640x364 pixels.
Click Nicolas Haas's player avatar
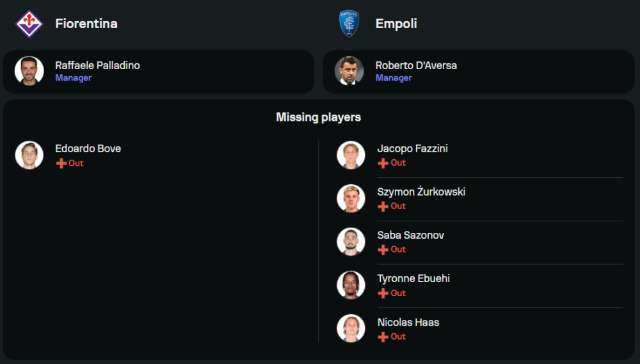(351, 328)
